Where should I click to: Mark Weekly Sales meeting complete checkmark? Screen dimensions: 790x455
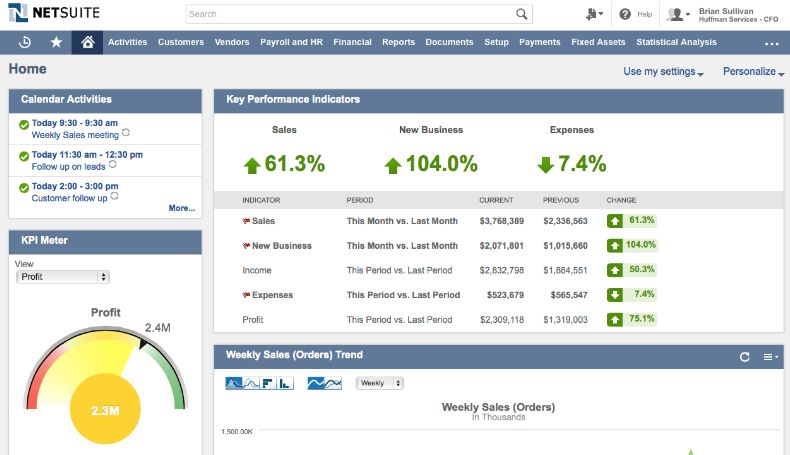pos(24,124)
